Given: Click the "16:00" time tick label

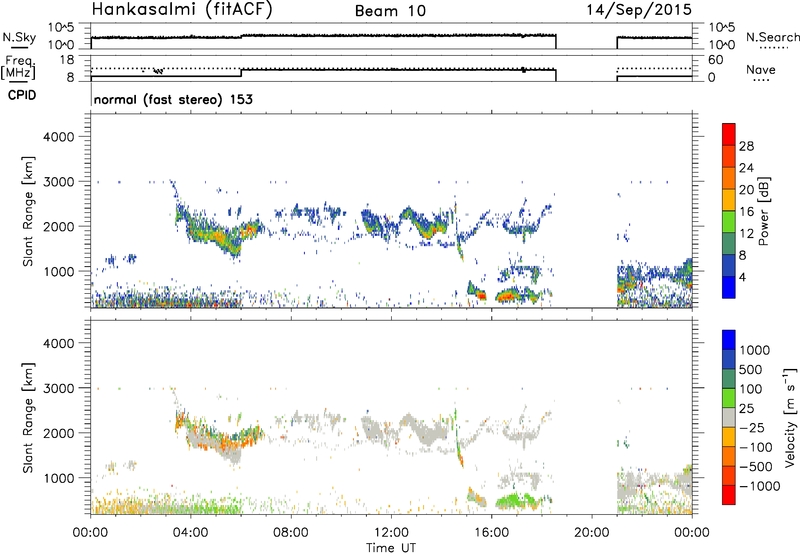Looking at the screenshot, I should 491,533.
